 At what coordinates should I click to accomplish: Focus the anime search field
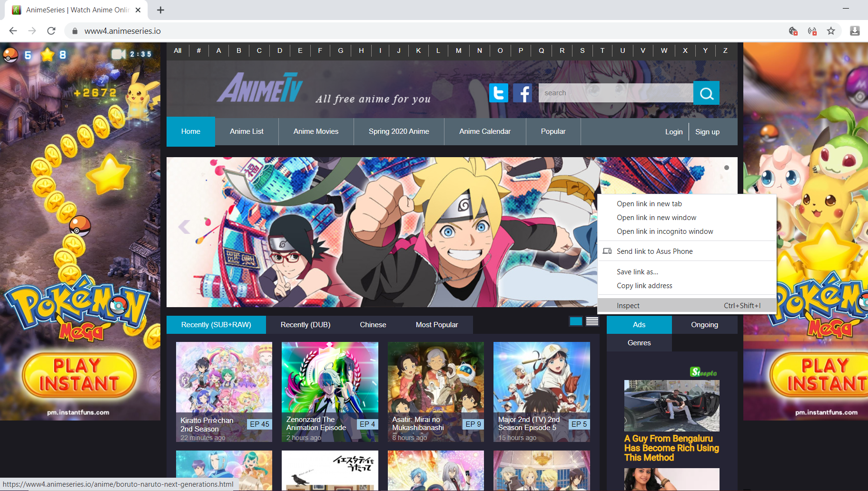[616, 93]
